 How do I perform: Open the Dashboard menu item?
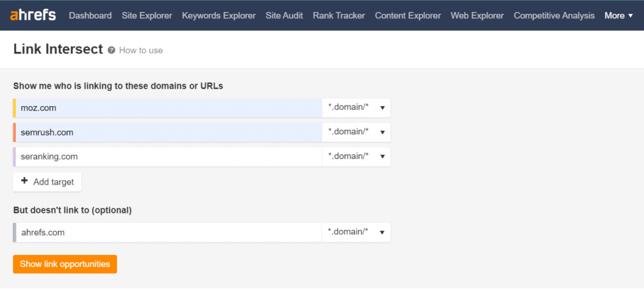tap(91, 16)
